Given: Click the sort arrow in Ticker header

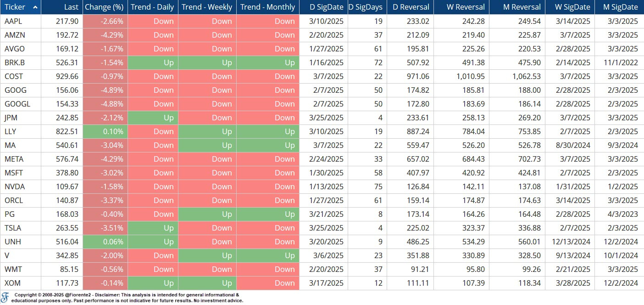Looking at the screenshot, I should [35, 7].
